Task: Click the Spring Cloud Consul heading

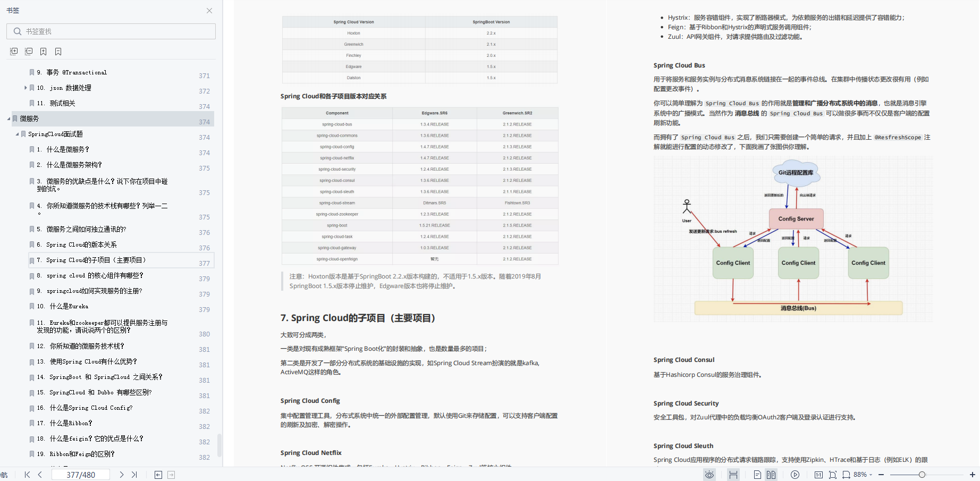Action: click(x=684, y=360)
